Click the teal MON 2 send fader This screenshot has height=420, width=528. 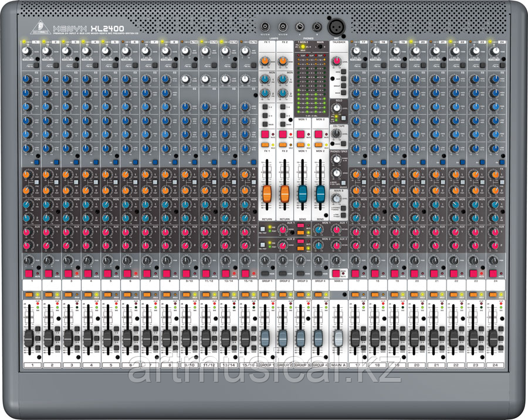tap(320, 194)
